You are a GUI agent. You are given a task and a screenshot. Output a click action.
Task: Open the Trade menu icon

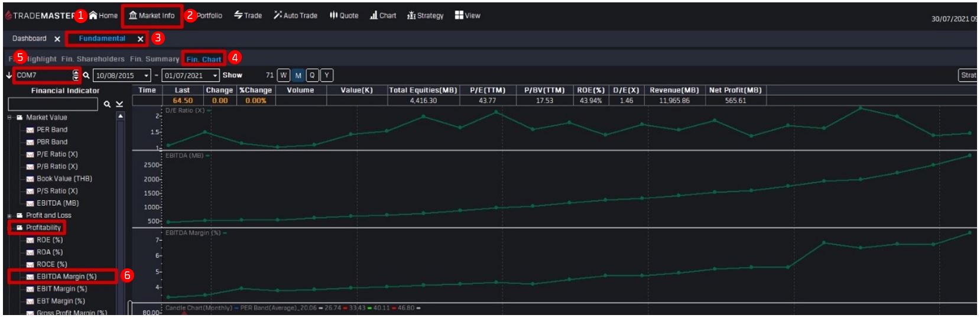click(x=238, y=15)
